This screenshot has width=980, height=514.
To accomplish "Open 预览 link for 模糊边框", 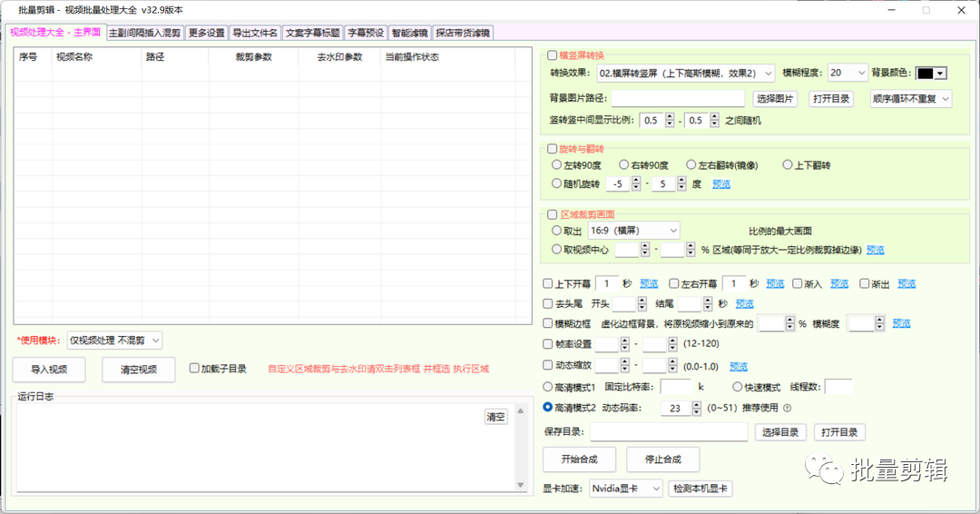I will click(x=901, y=323).
